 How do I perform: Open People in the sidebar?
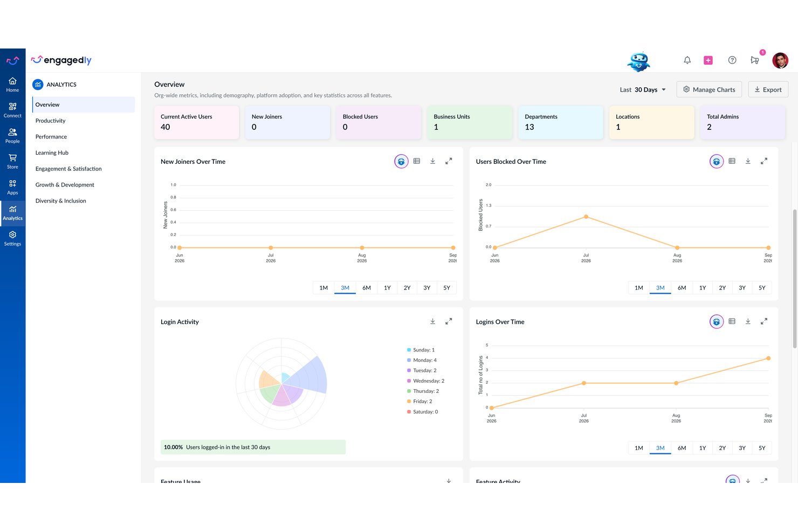12,136
